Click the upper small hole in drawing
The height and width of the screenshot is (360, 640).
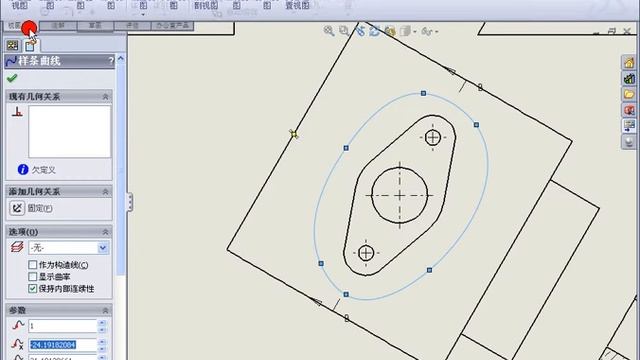click(433, 137)
